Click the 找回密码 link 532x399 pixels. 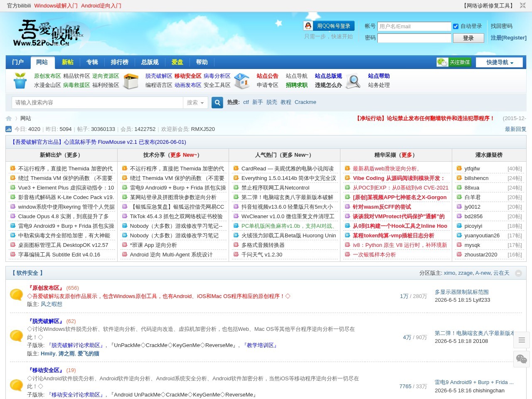(502, 26)
